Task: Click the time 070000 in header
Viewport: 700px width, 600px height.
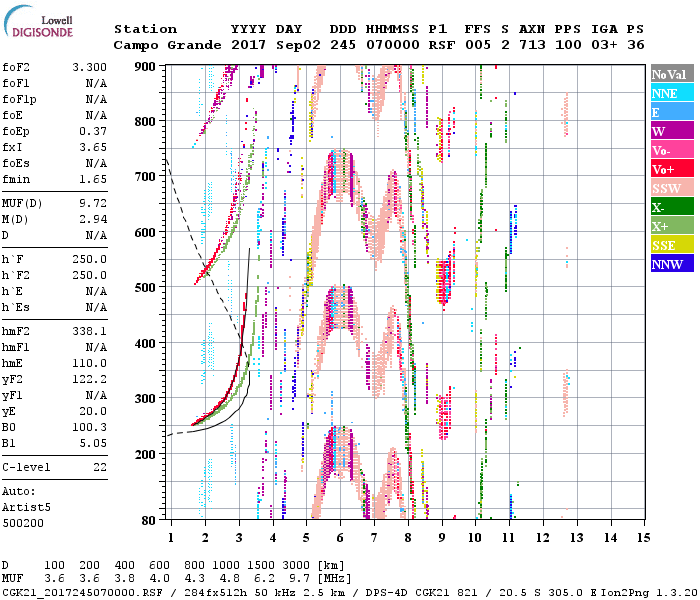Action: (x=393, y=45)
